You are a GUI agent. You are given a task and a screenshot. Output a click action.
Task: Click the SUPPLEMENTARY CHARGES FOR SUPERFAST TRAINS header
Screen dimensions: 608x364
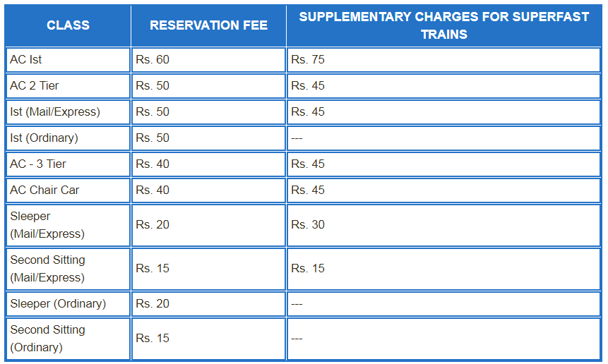tap(444, 25)
